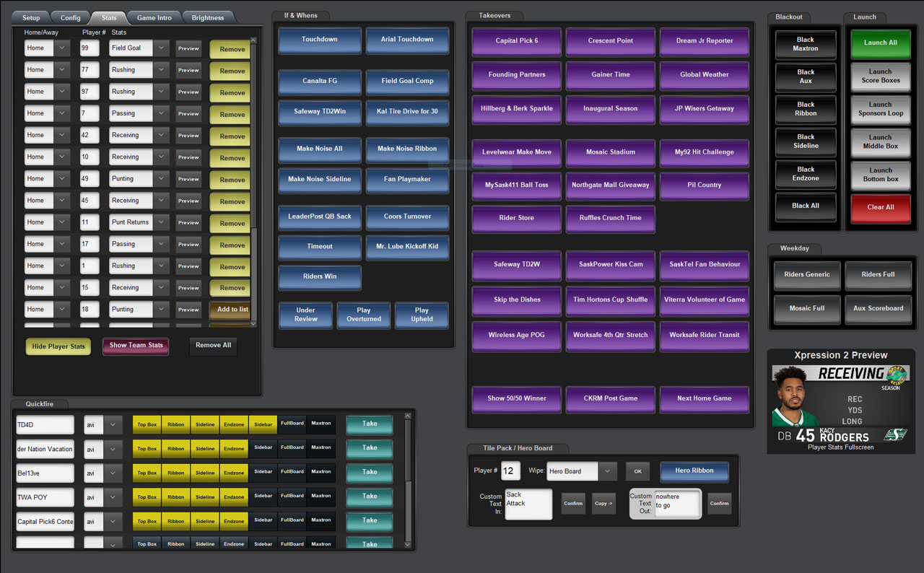Image resolution: width=924 pixels, height=573 pixels.
Task: Click the green Launch All button
Action: [881, 43]
